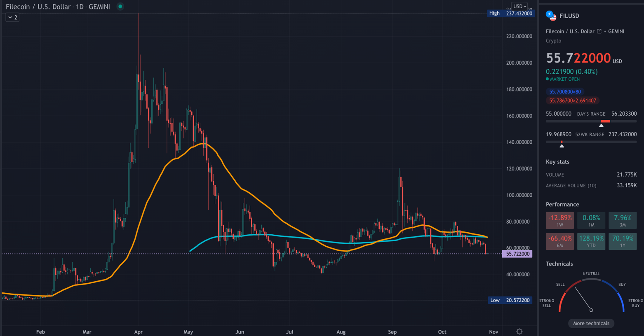Viewport: 644px width, 336px height.
Task: Click the STRONG SELL gauge label
Action: click(x=547, y=303)
